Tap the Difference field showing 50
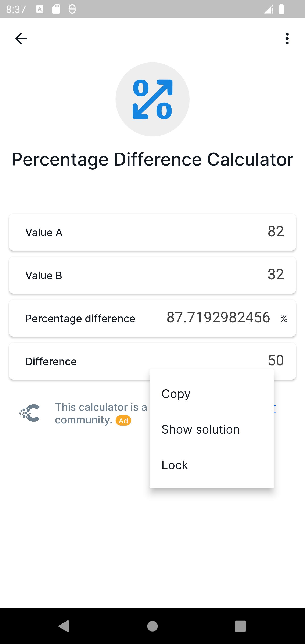The width and height of the screenshot is (305, 644). [x=152, y=361]
